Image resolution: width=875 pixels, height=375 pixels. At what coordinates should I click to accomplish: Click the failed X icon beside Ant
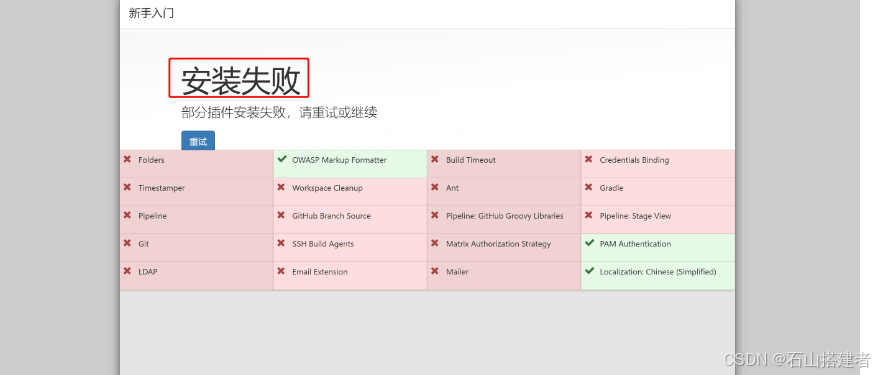pos(435,188)
